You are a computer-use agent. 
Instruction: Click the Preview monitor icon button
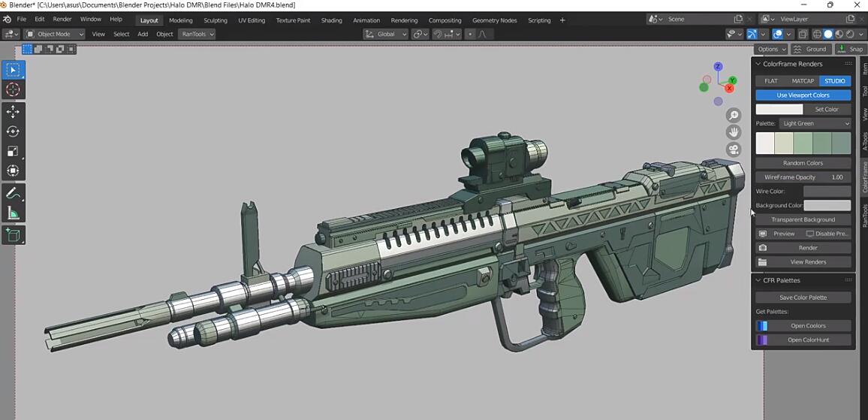point(762,234)
